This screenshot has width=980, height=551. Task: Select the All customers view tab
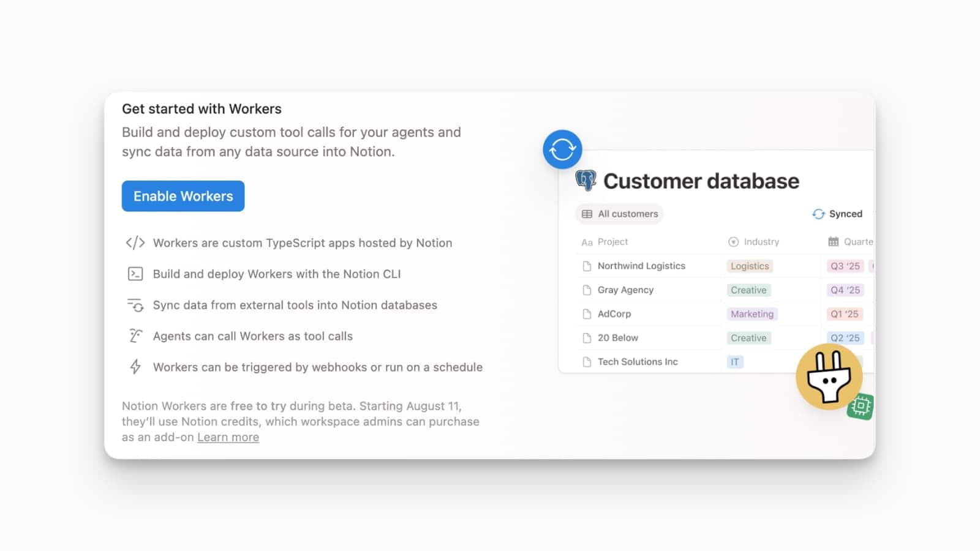click(x=619, y=214)
